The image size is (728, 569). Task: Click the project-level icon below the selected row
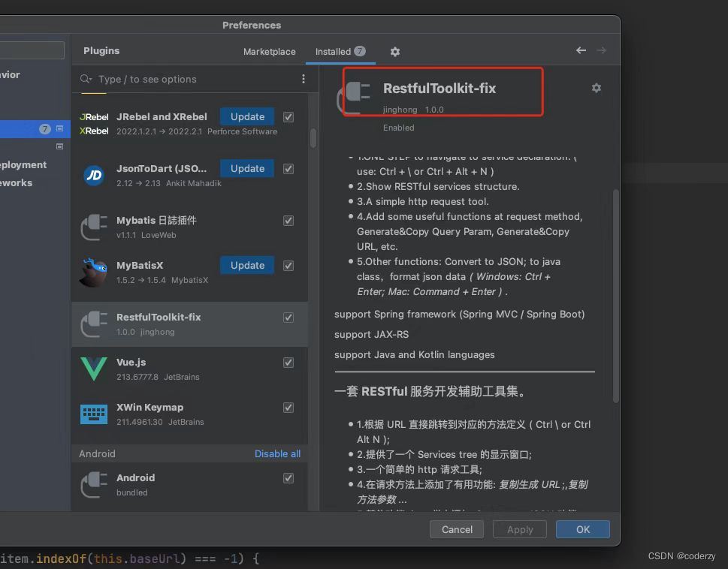[59, 146]
